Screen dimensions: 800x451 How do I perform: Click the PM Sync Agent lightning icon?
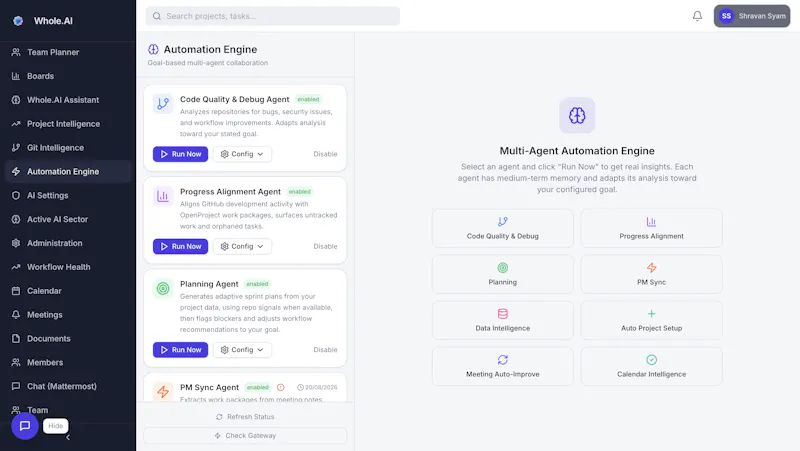(x=163, y=391)
